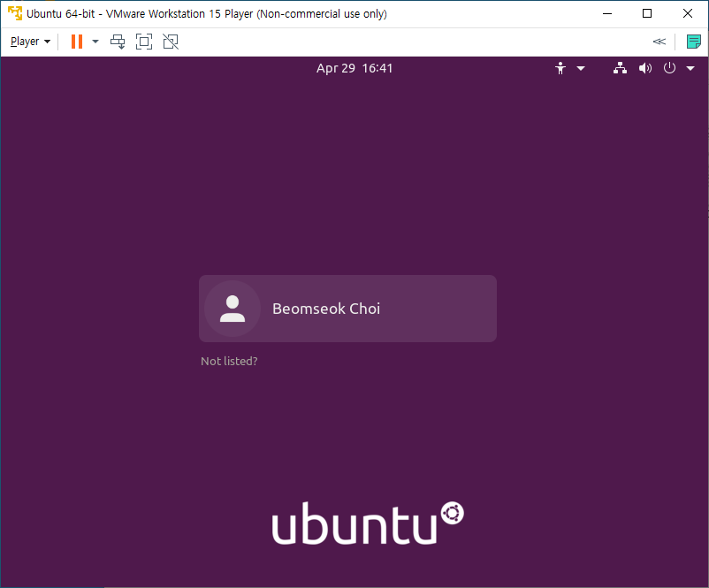Click the VMware icon in title bar
The width and height of the screenshot is (709, 588).
15,13
